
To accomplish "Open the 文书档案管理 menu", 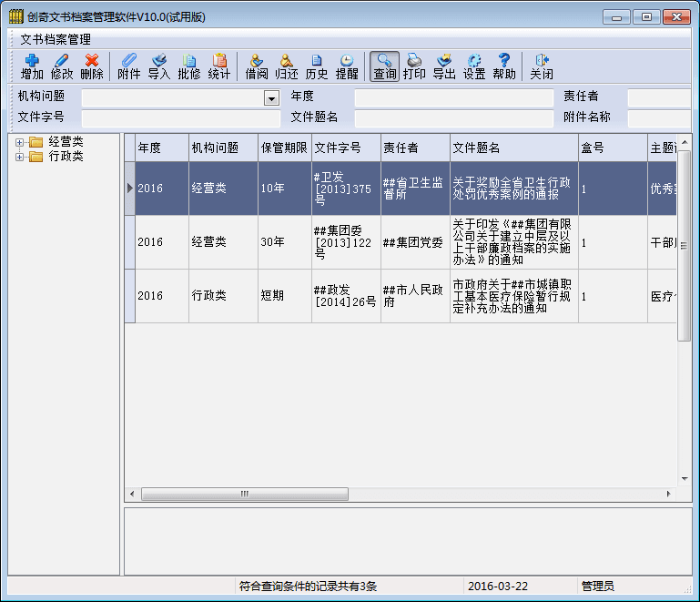I will point(56,39).
